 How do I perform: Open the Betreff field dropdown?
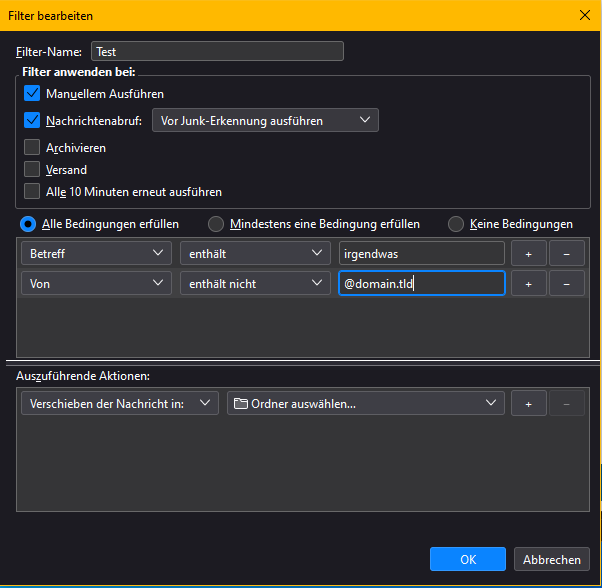point(96,254)
